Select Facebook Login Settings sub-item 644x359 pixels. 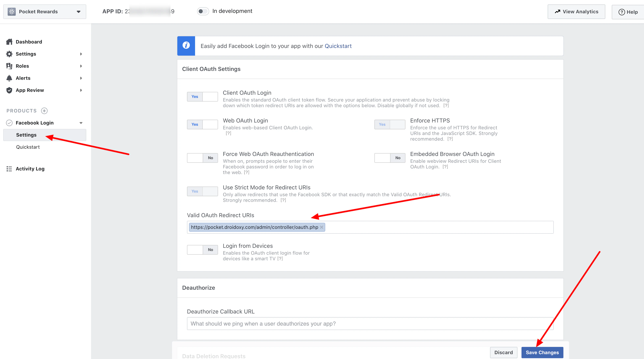pos(45,135)
